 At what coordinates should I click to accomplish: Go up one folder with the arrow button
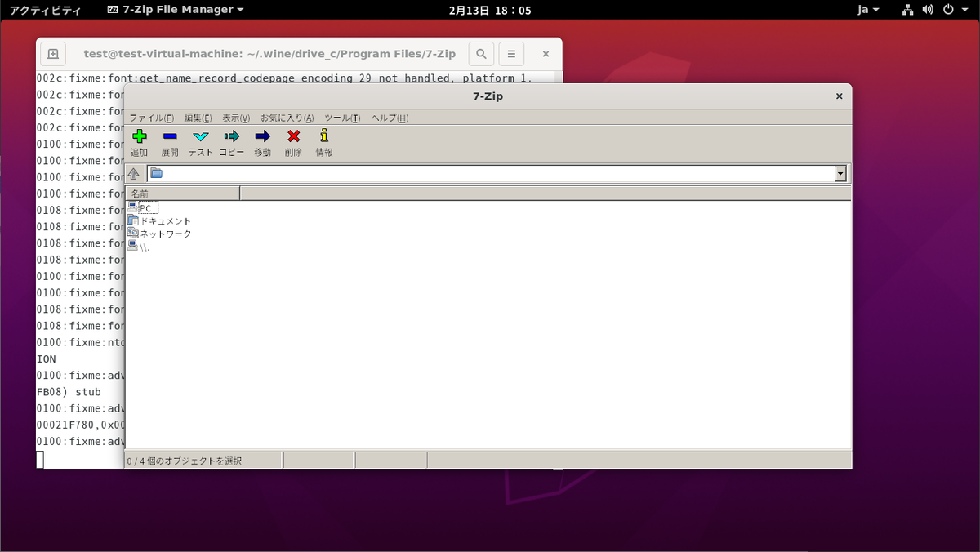134,173
